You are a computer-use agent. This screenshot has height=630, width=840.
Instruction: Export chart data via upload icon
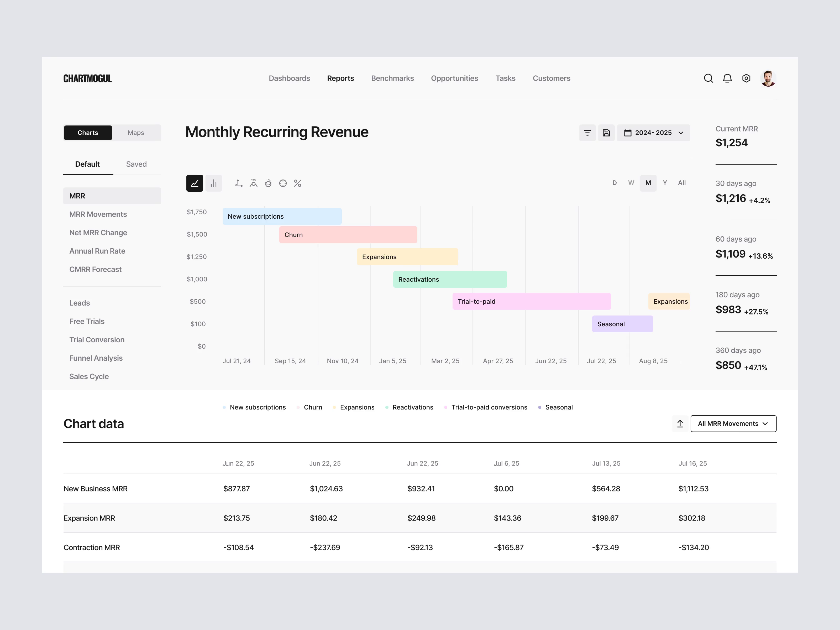point(679,423)
